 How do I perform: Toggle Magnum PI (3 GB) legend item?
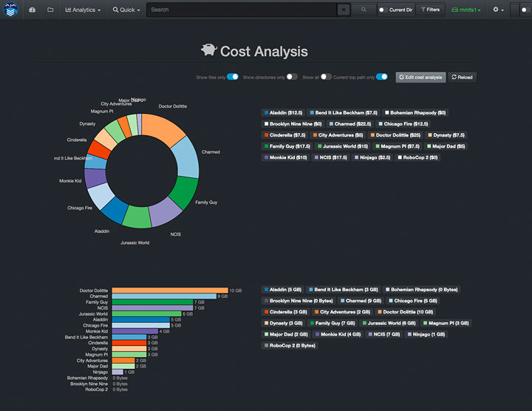click(x=446, y=324)
